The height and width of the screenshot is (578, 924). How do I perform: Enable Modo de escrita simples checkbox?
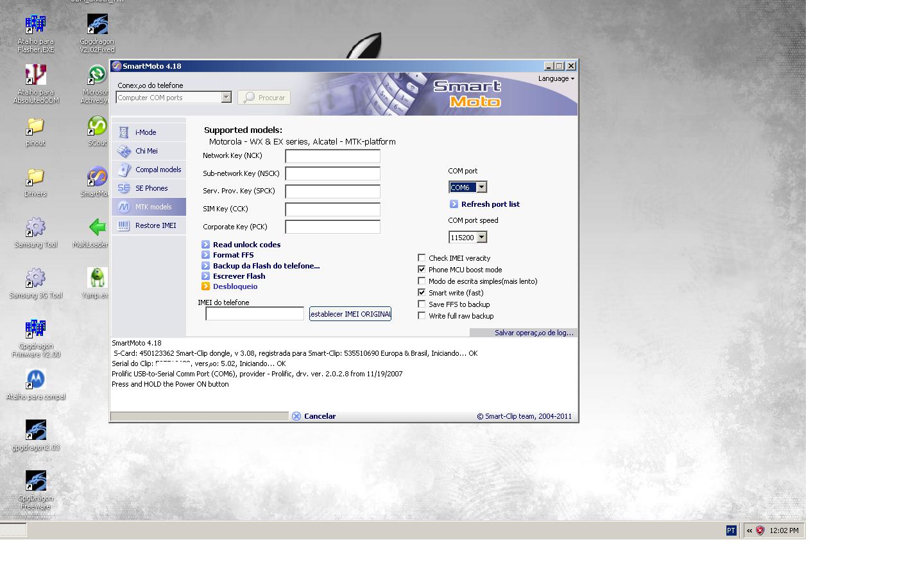(422, 281)
